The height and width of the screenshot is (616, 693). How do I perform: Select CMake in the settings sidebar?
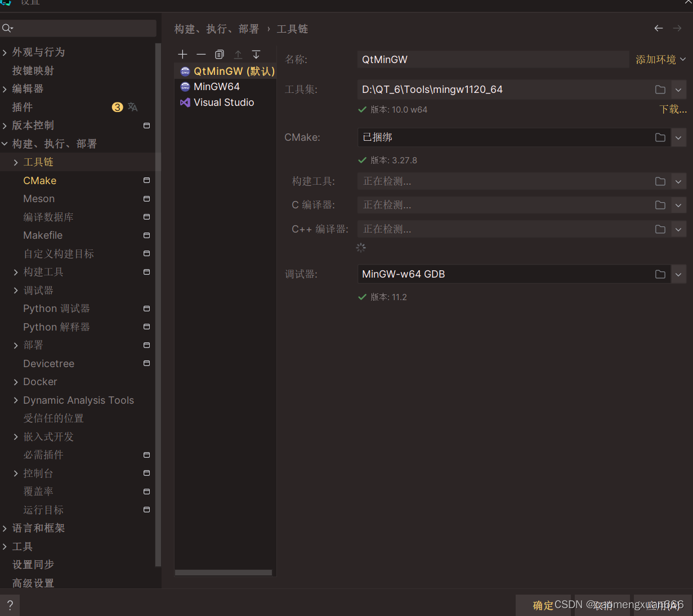(x=39, y=180)
